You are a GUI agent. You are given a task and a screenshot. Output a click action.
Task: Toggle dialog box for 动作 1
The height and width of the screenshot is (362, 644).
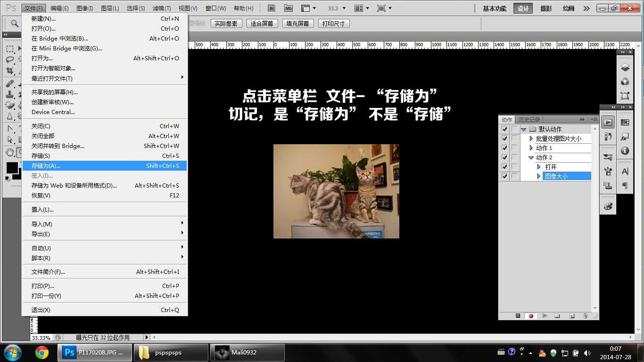(x=514, y=148)
